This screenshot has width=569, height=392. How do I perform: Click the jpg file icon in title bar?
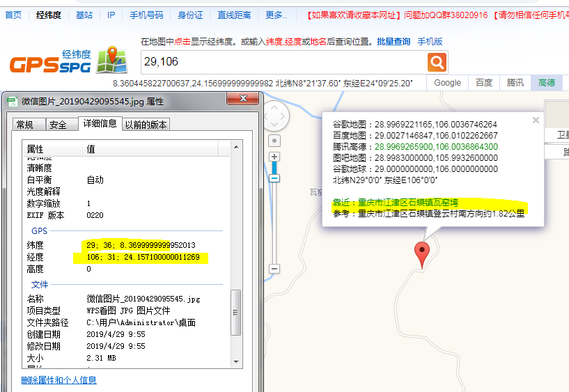tap(13, 102)
